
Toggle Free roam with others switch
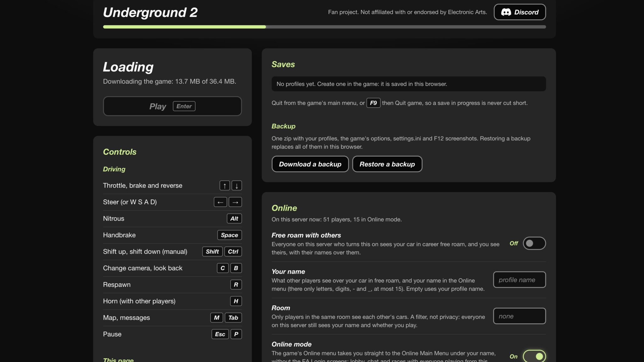point(534,243)
